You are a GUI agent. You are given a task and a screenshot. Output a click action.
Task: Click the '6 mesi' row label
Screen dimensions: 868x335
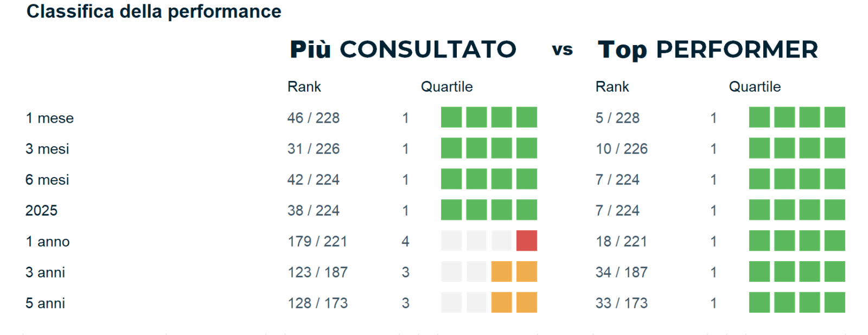point(47,180)
